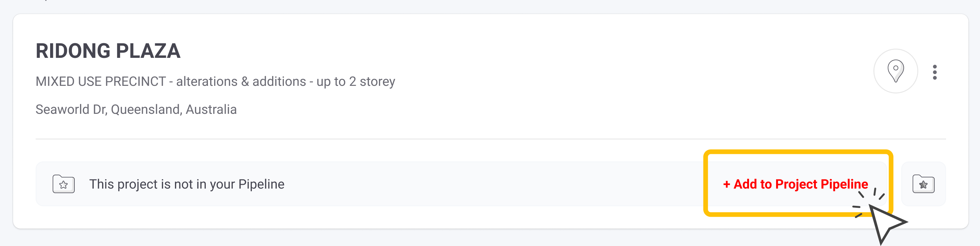Click the word Queensland in the address line

pos(146,109)
